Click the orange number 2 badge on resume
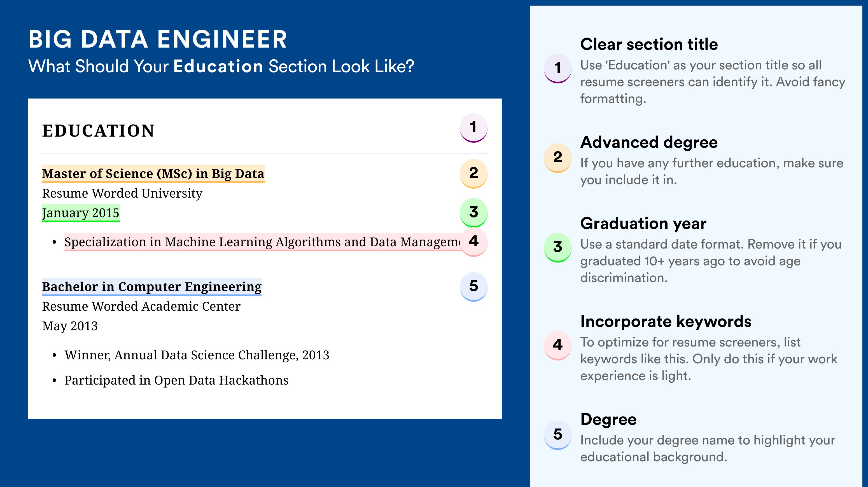 point(473,174)
